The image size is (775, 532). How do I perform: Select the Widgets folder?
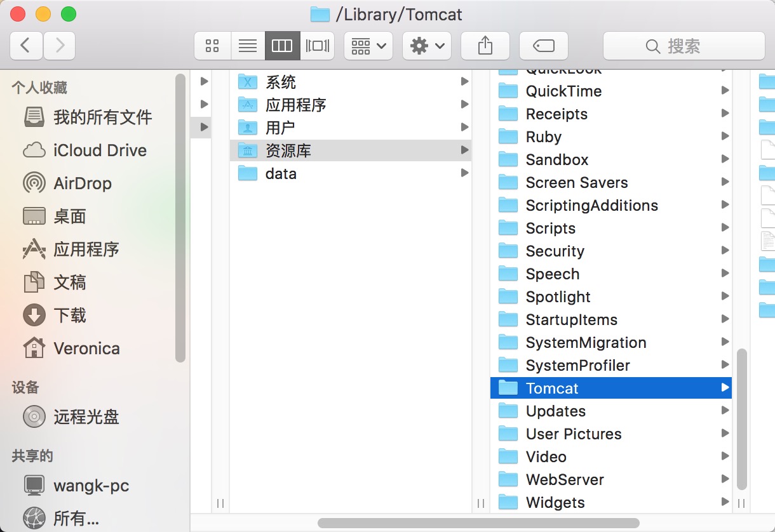(611, 502)
